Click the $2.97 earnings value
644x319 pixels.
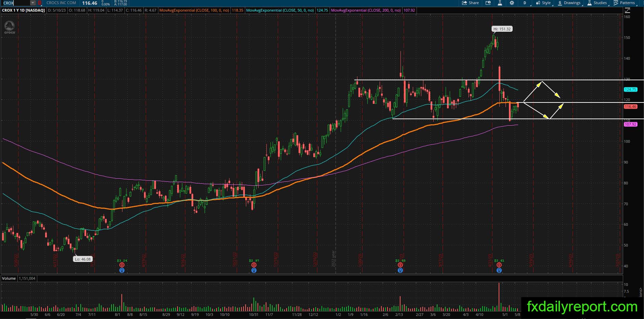point(254,261)
